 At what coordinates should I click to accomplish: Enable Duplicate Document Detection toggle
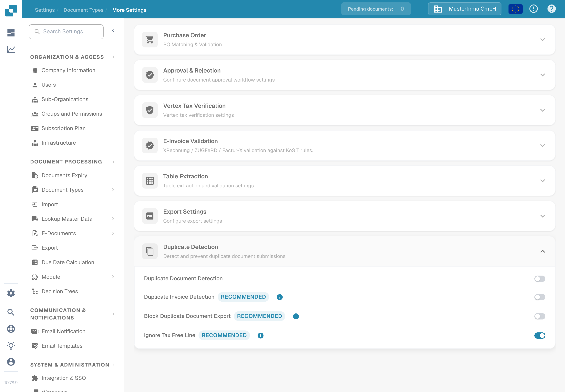pyautogui.click(x=540, y=279)
